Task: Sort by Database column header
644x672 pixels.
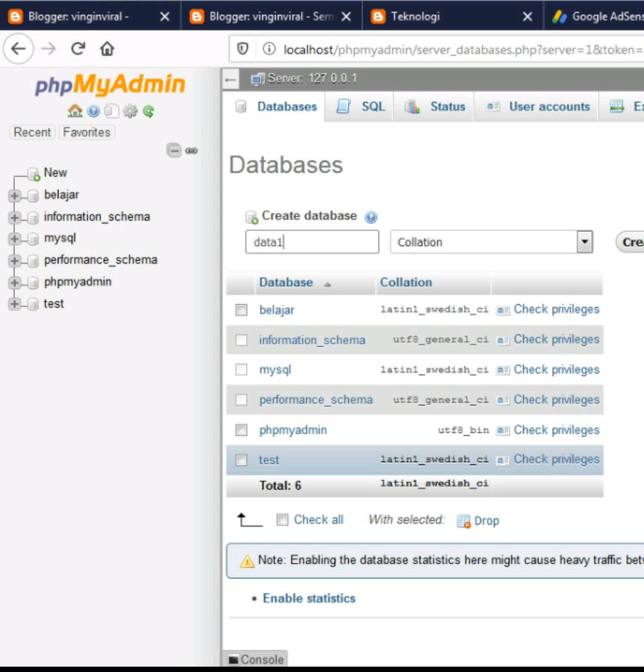Action: click(286, 283)
